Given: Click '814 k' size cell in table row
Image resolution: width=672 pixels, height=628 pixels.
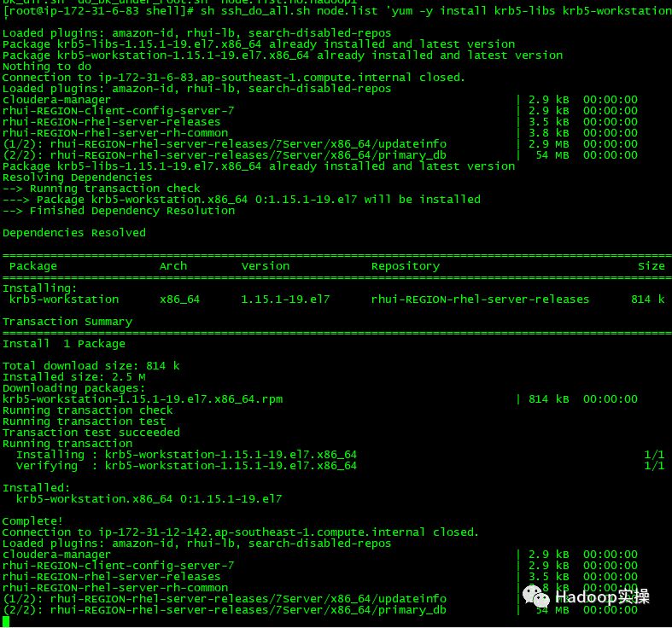Looking at the screenshot, I should pos(648,299).
